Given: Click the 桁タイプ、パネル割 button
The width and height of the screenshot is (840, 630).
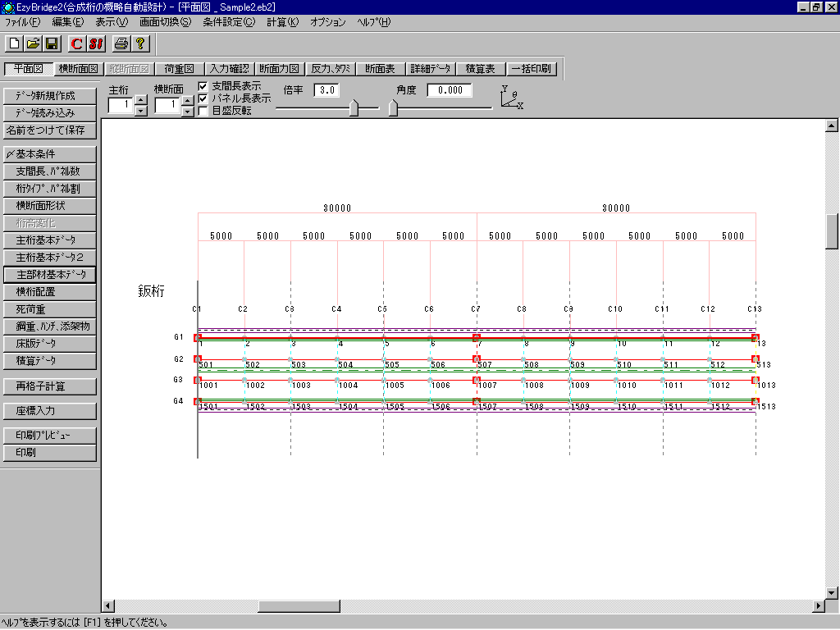Looking at the screenshot, I should 50,189.
